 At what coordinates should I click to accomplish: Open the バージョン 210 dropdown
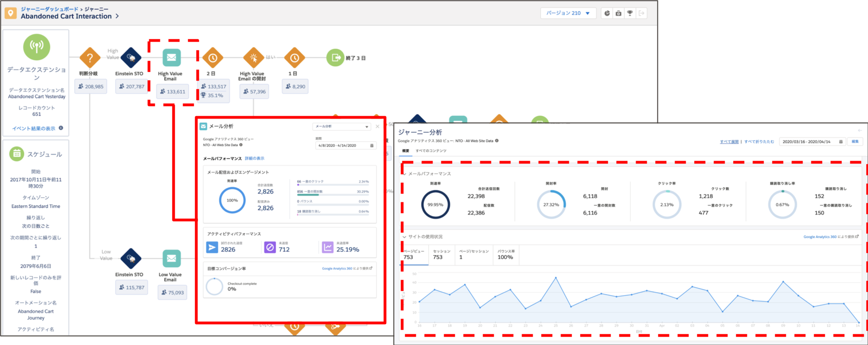(568, 13)
